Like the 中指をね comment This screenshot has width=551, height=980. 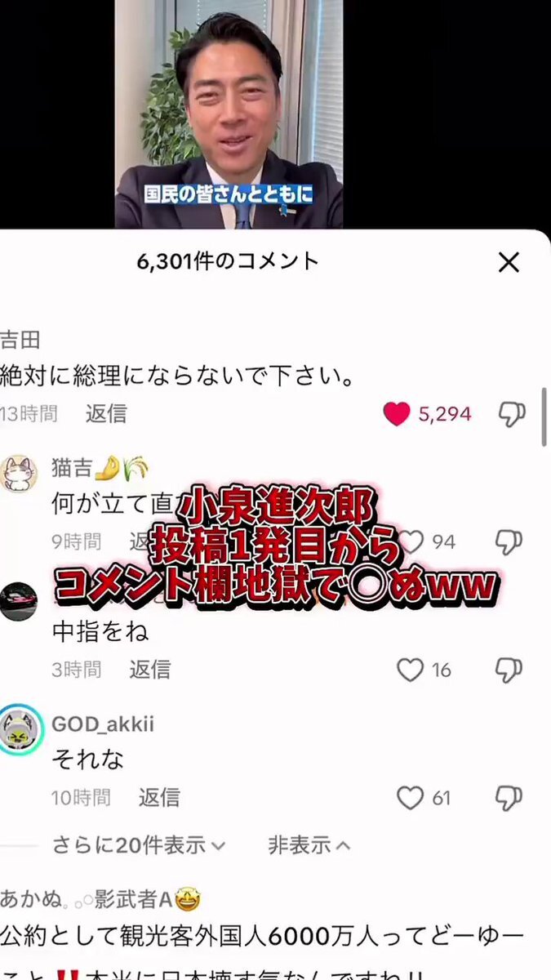click(410, 670)
